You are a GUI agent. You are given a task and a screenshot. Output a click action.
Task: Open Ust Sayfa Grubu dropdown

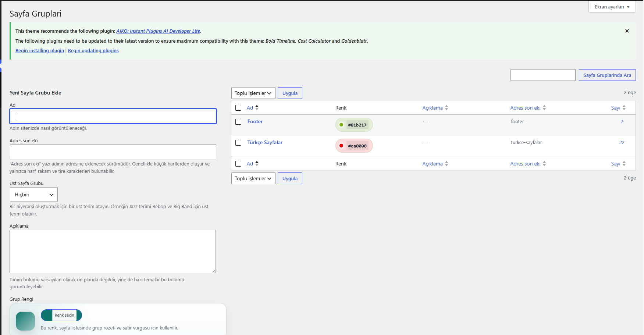34,195
